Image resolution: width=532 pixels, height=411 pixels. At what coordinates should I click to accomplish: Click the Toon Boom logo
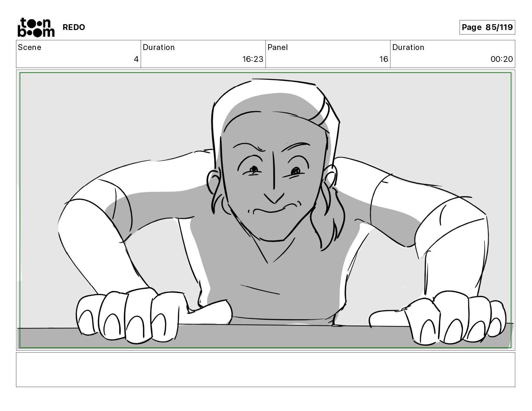pyautogui.click(x=36, y=27)
